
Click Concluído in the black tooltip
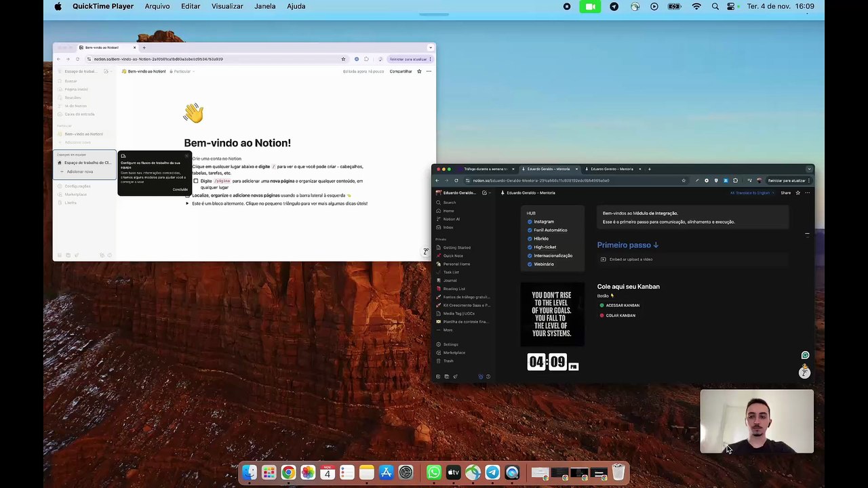click(180, 190)
